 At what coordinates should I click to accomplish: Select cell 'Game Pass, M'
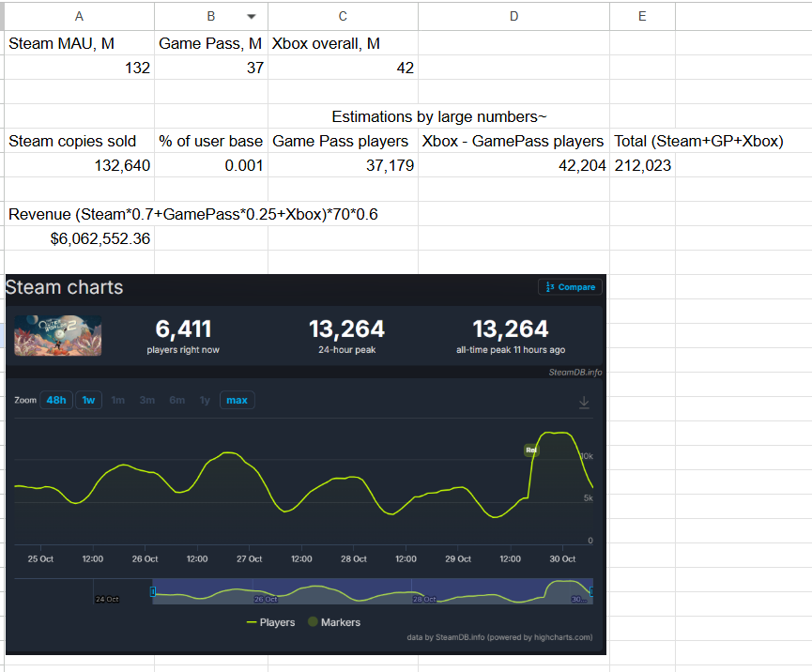211,43
